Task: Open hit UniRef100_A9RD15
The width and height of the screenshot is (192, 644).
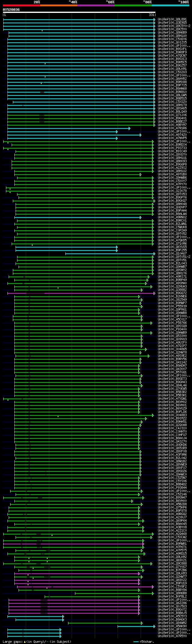Action: [x=172, y=553]
